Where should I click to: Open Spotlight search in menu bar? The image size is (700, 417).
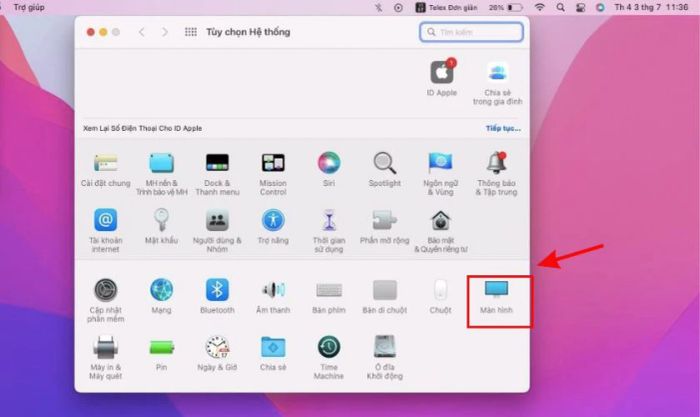pos(560,7)
